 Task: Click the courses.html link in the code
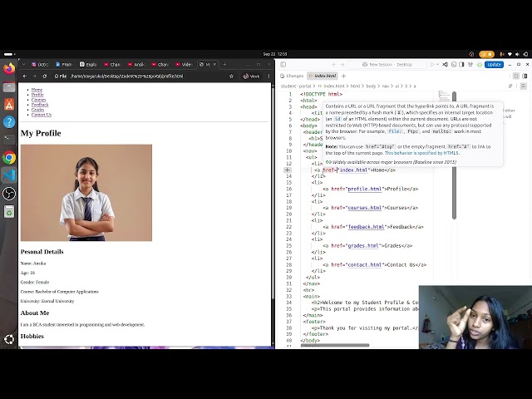(x=365, y=208)
